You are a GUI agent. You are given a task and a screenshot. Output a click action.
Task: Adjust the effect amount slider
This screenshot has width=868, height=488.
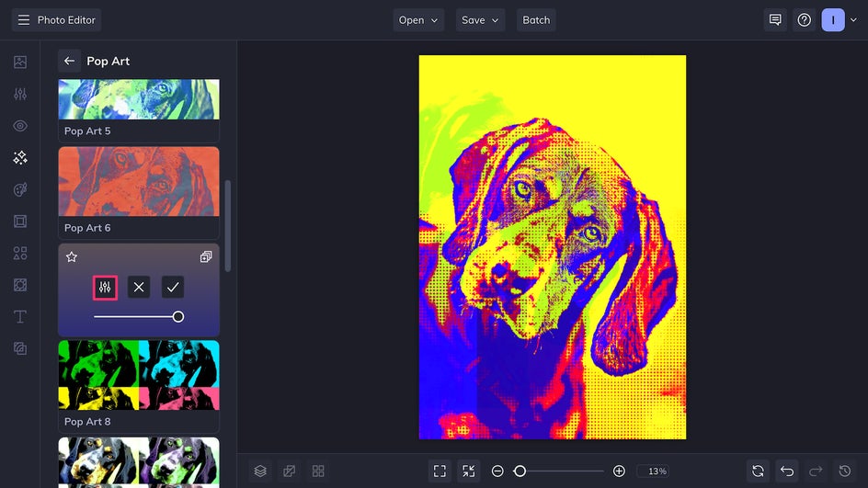[x=139, y=317]
